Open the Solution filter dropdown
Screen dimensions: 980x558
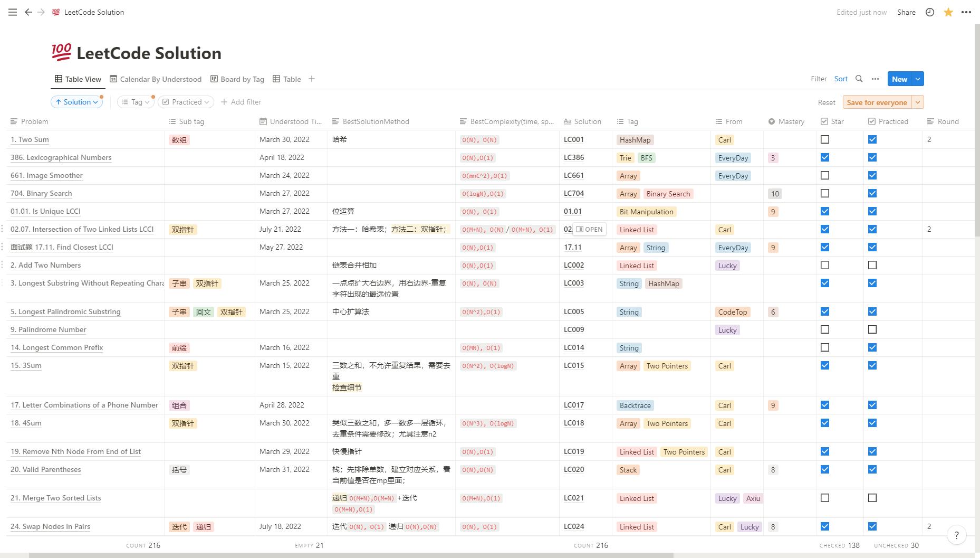(76, 101)
